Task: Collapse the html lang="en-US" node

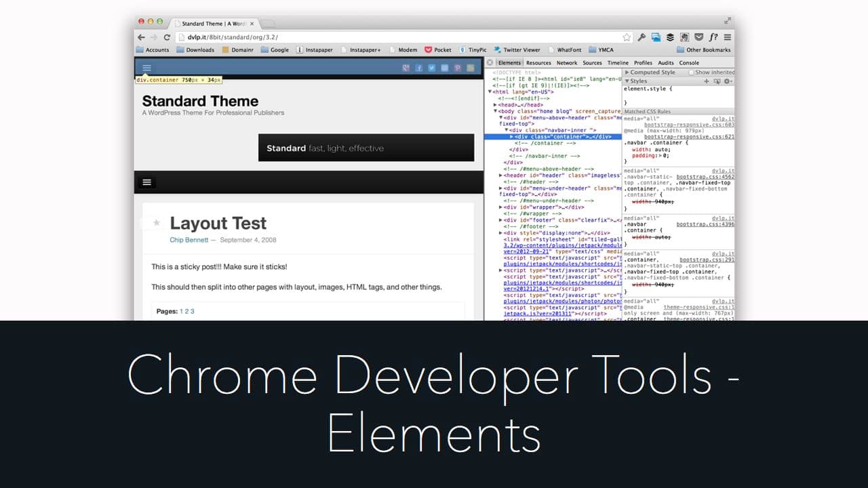Action: pyautogui.click(x=490, y=91)
